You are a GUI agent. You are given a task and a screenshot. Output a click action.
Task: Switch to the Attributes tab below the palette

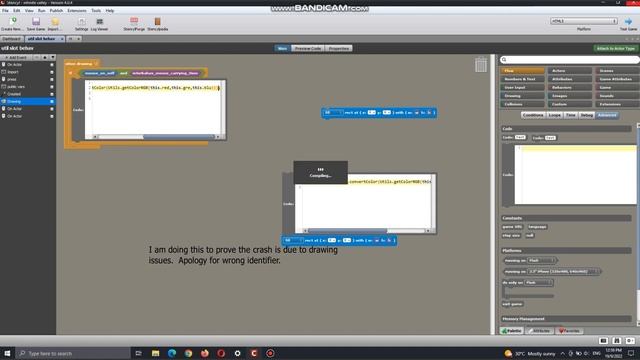pyautogui.click(x=540, y=331)
